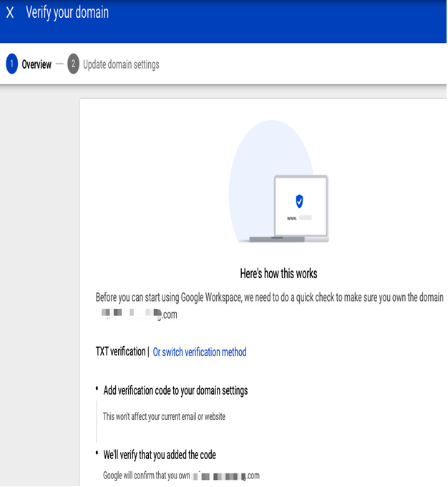The image size is (448, 487).
Task: Go to Update domain settings step
Action: click(x=121, y=64)
